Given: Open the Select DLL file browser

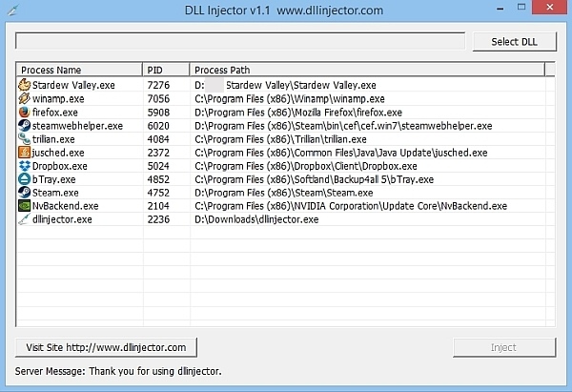Looking at the screenshot, I should (515, 42).
